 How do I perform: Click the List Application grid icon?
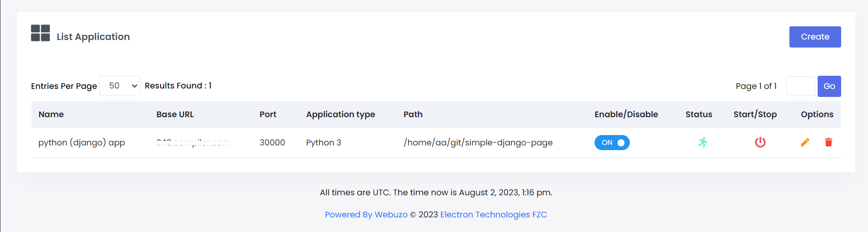coord(40,33)
